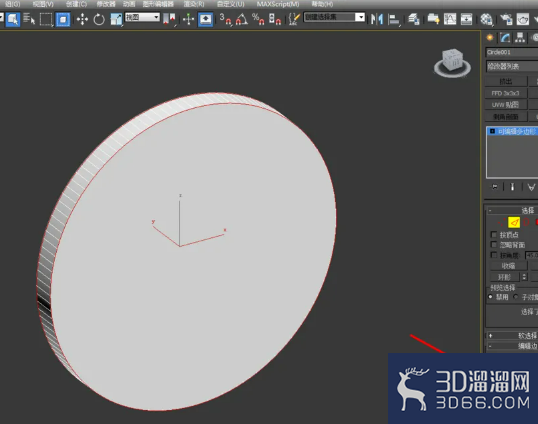Click the UVW 贴图 modifier button
This screenshot has height=424, width=538.
point(506,105)
